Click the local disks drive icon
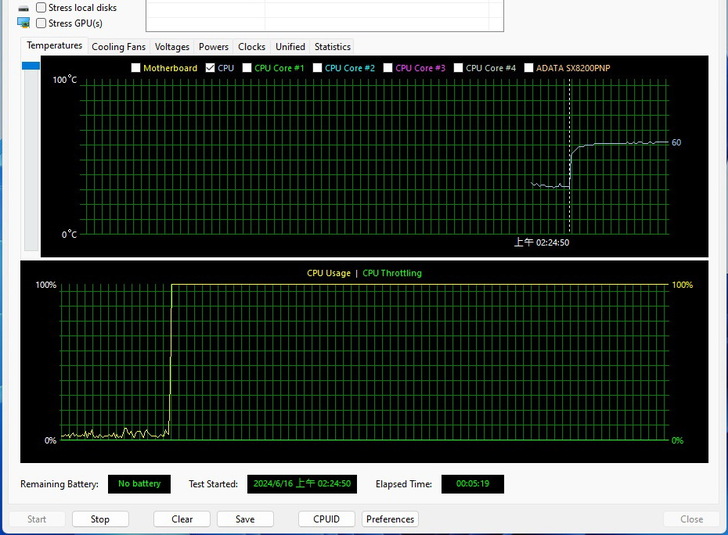The image size is (728, 535). click(23, 8)
